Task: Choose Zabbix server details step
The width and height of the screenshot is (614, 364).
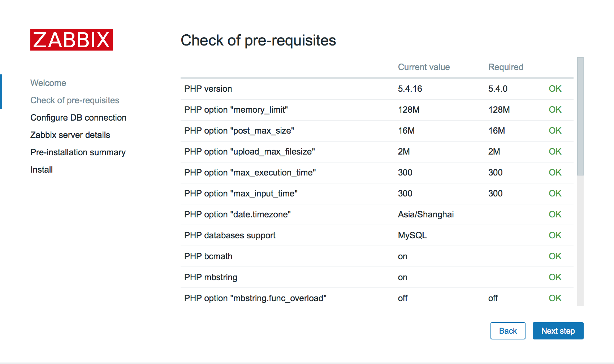Action: coord(70,135)
